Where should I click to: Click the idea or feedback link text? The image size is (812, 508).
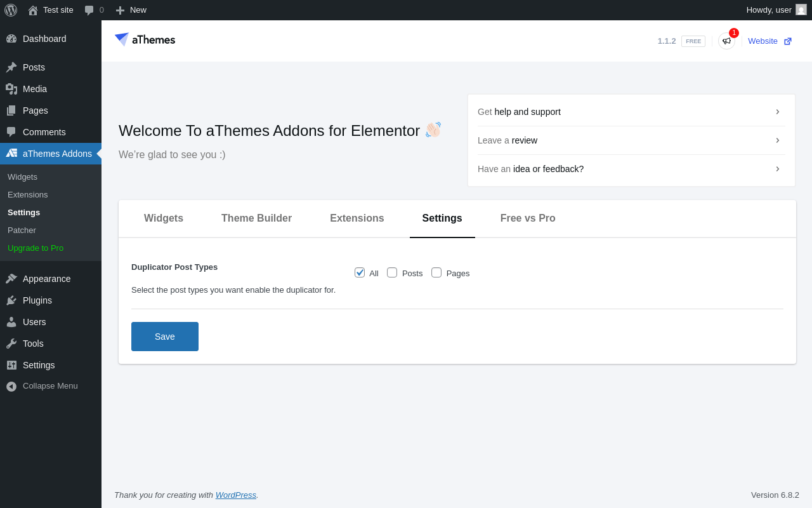pos(549,169)
